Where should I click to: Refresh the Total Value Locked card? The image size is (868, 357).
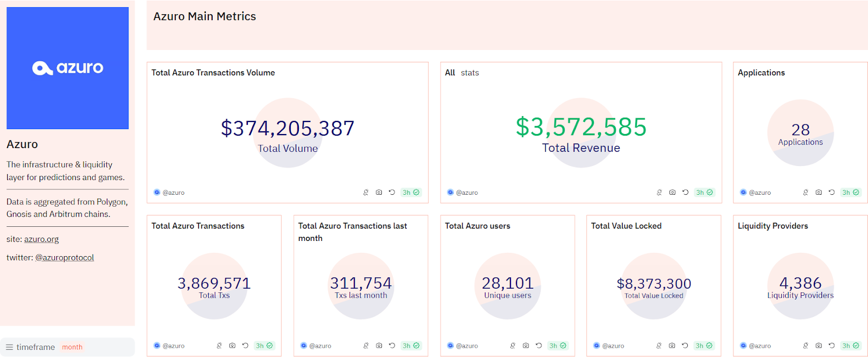tap(685, 346)
